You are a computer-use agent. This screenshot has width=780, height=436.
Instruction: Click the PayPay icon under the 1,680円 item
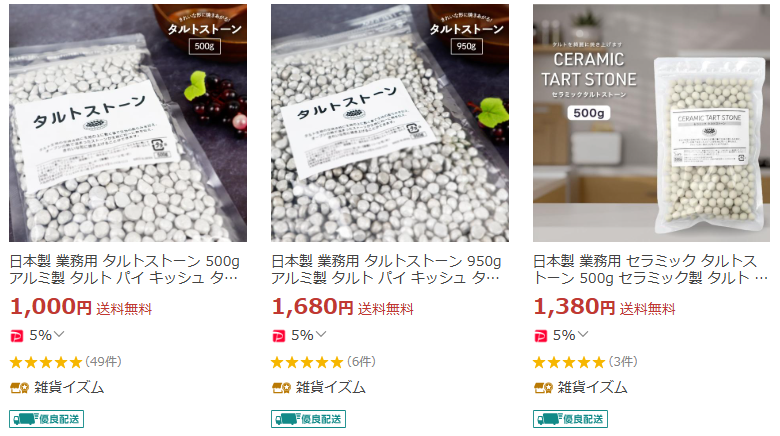(x=279, y=336)
